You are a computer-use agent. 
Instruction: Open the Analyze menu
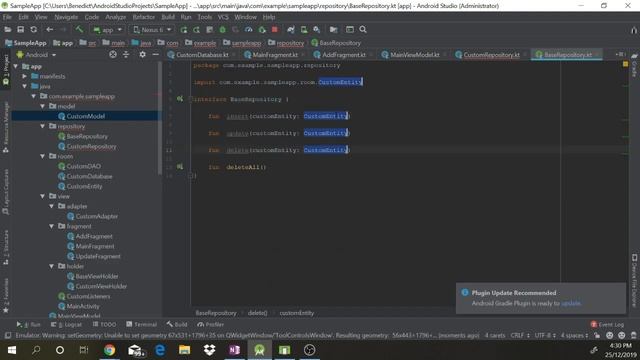[116, 17]
